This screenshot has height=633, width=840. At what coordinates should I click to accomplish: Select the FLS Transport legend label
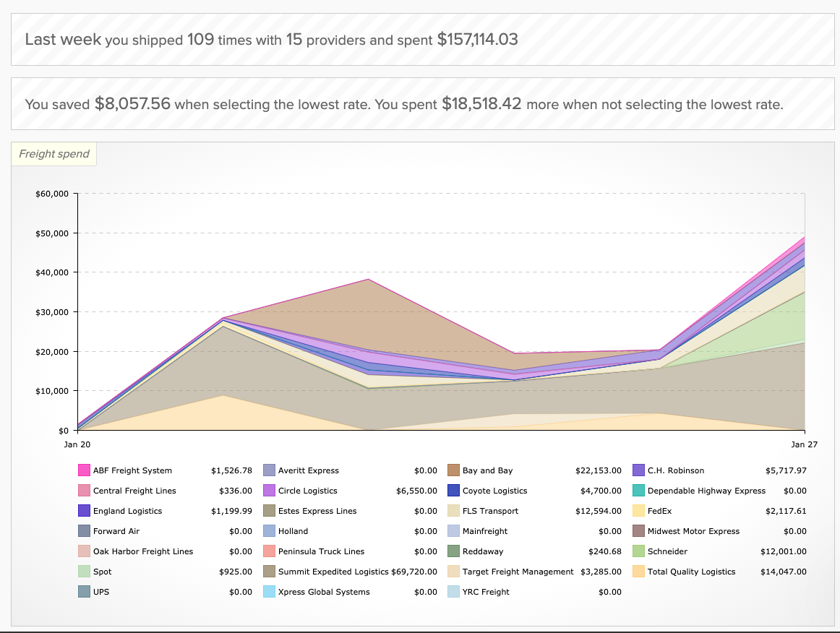490,511
